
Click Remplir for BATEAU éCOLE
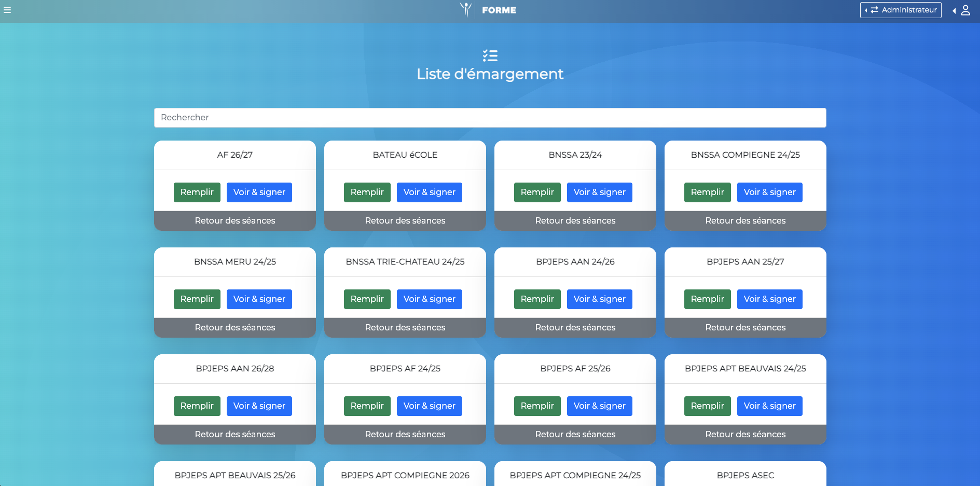pos(367,192)
